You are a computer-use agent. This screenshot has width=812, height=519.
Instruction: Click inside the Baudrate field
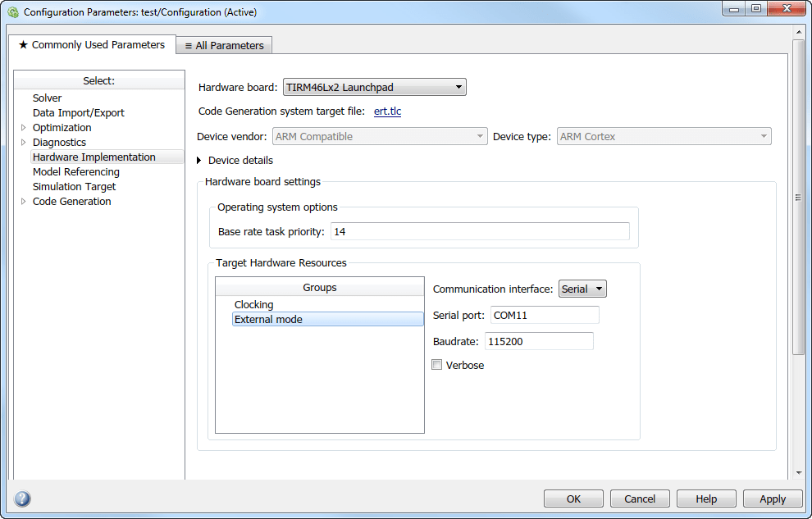click(538, 340)
